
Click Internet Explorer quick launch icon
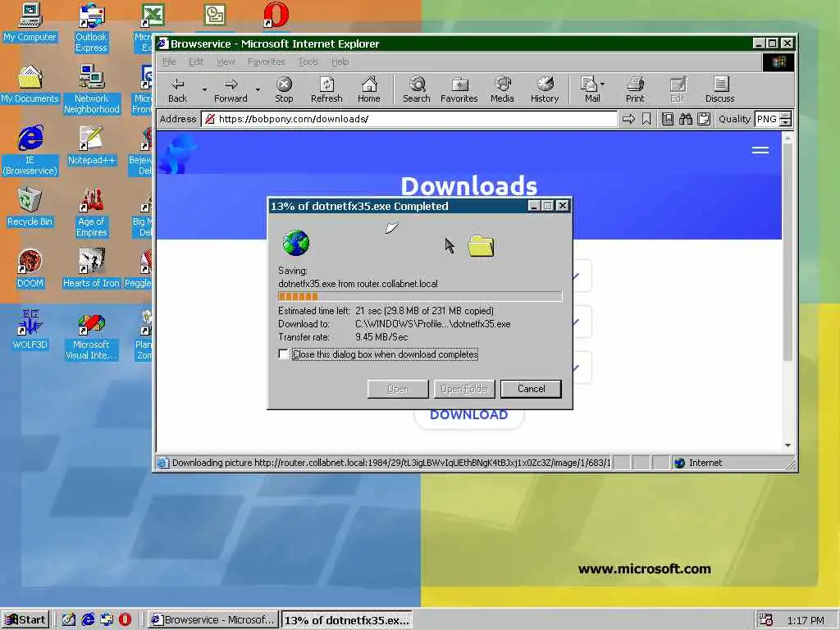click(x=88, y=619)
